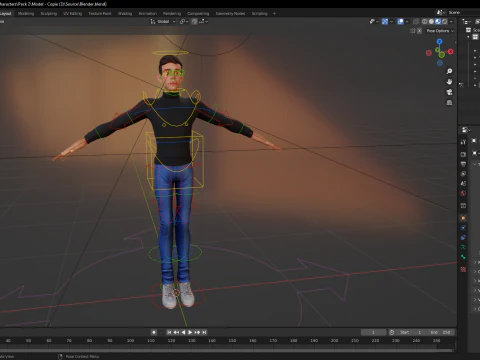Open the Bone properties tab icon
Screen dimensions: 480x360
coord(463,257)
